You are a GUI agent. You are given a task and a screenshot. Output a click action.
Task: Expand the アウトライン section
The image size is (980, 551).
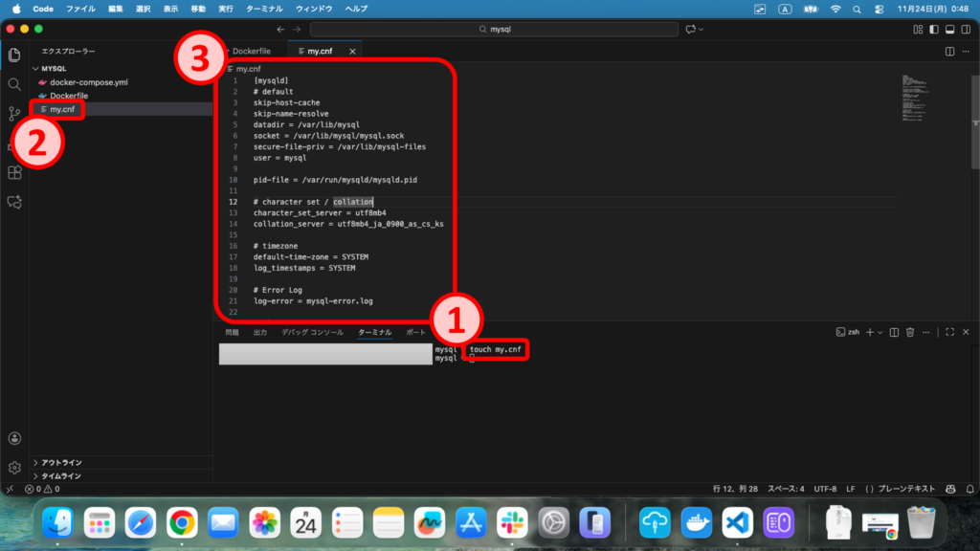click(60, 462)
